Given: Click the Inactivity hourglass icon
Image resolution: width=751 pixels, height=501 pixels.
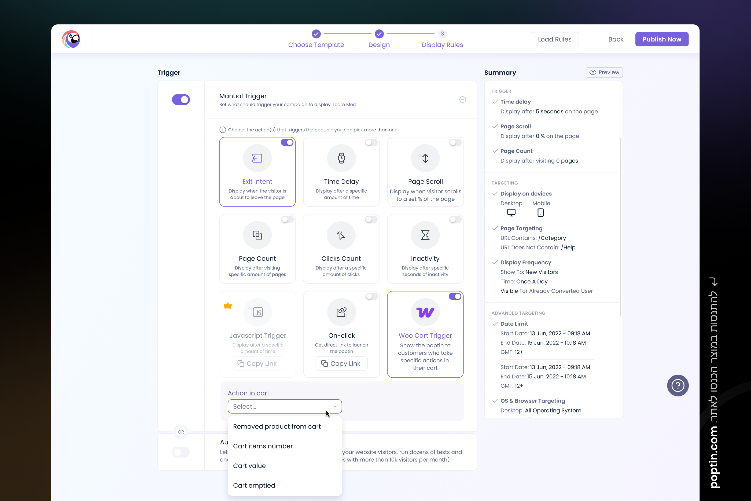Looking at the screenshot, I should pos(425,235).
